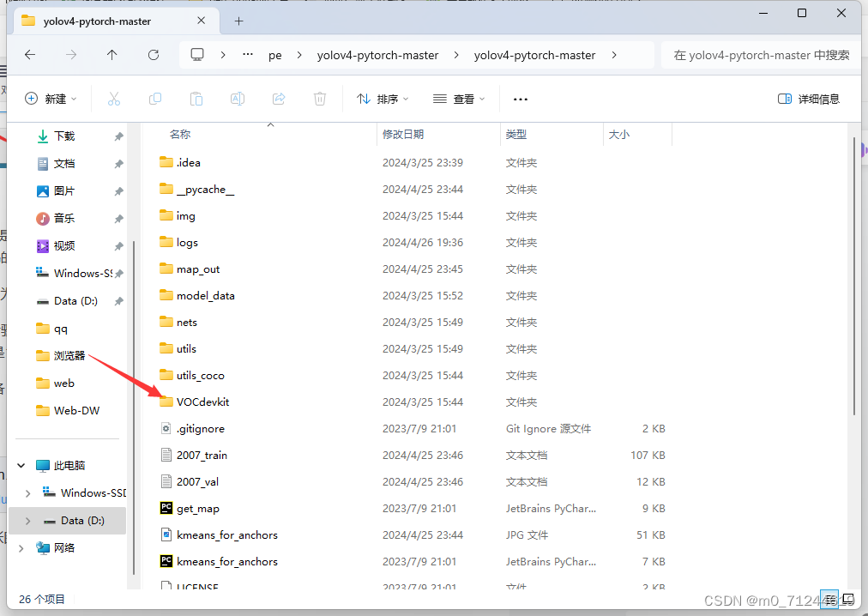Go back with the back arrow
Screen dimensions: 868x616
pyautogui.click(x=30, y=55)
